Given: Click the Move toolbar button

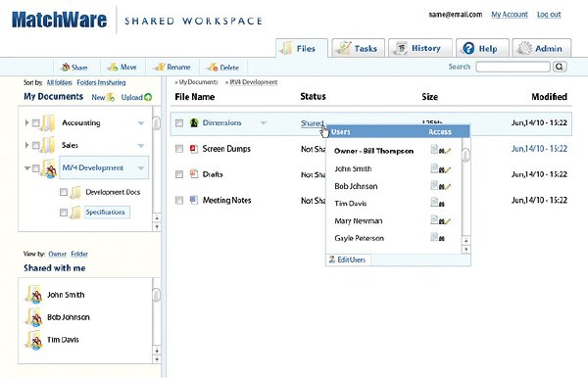Looking at the screenshot, I should (x=122, y=67).
